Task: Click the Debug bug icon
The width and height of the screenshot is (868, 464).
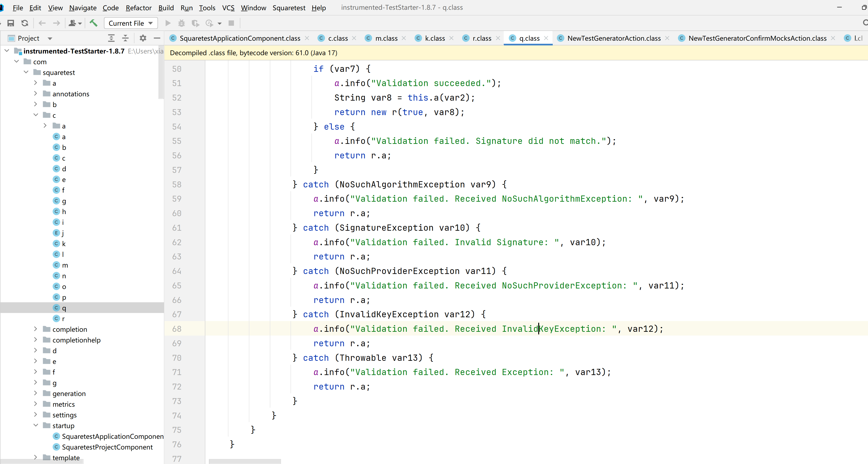Action: tap(182, 23)
